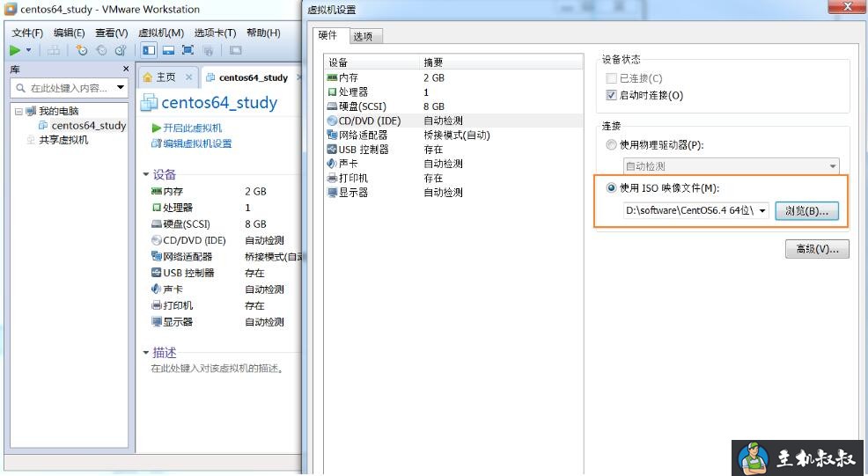This screenshot has height=476, width=868.
Task: Click the 摘要 column header in settings
Action: (502, 62)
